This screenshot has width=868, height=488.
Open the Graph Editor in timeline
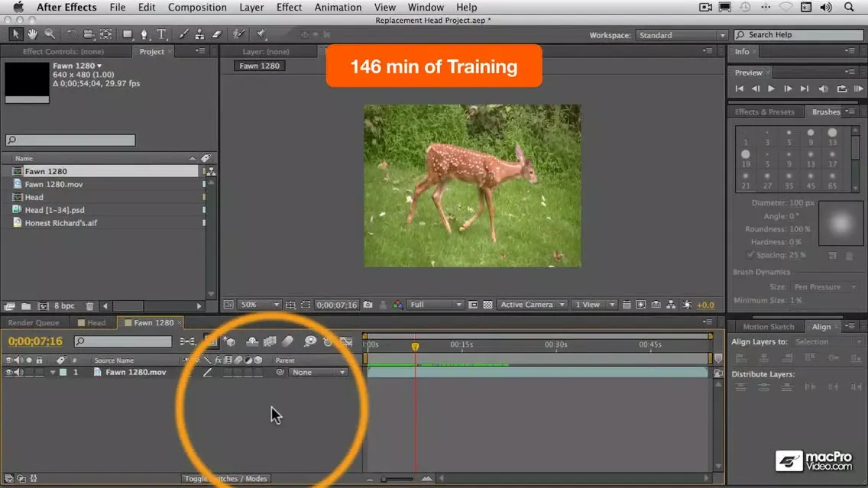click(x=347, y=341)
